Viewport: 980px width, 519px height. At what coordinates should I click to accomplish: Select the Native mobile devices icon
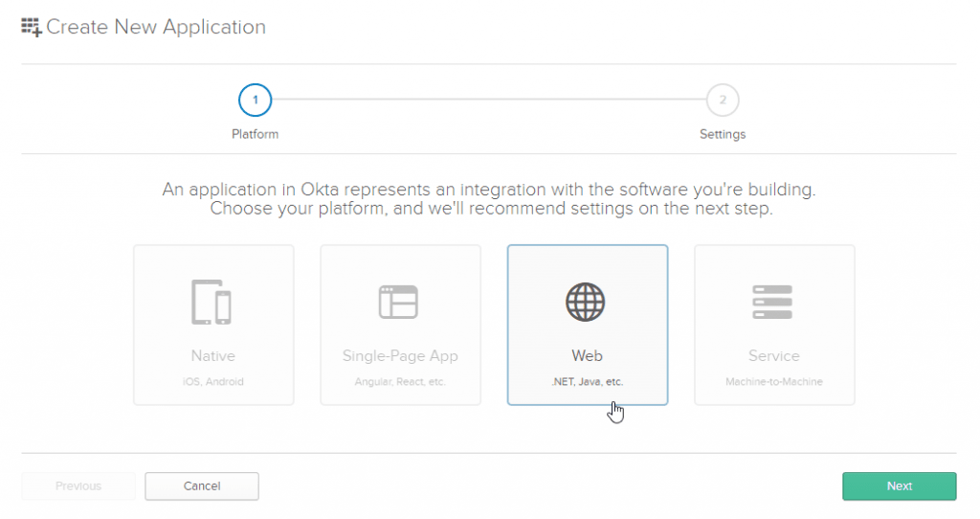coord(212,302)
